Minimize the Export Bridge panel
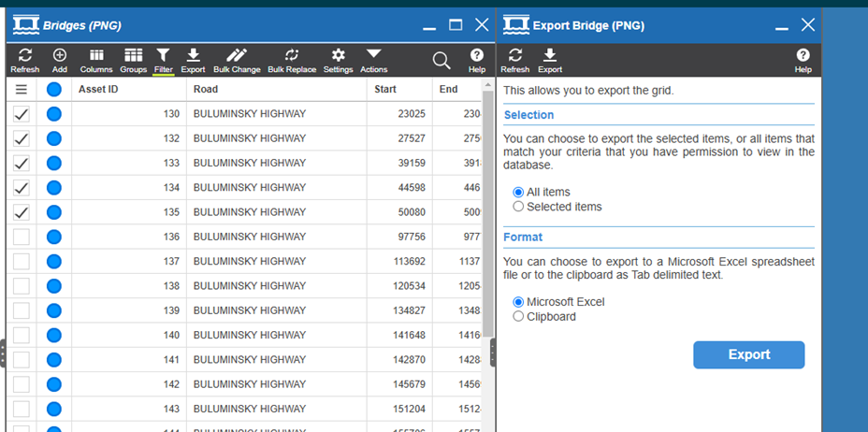The image size is (868, 432). click(x=782, y=29)
